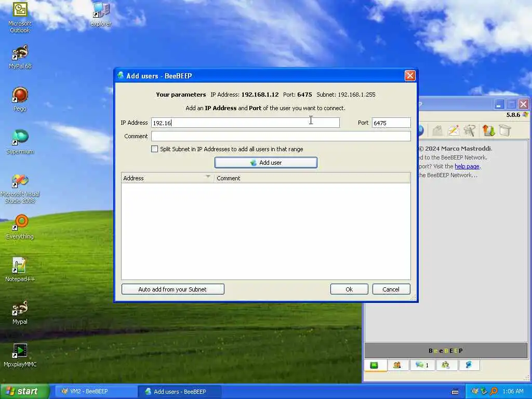Open the Windows start menu
This screenshot has height=399, width=532.
25,392
